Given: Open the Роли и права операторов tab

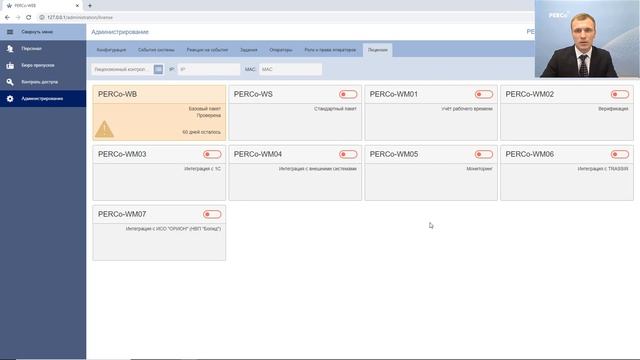Looking at the screenshot, I should tap(330, 50).
